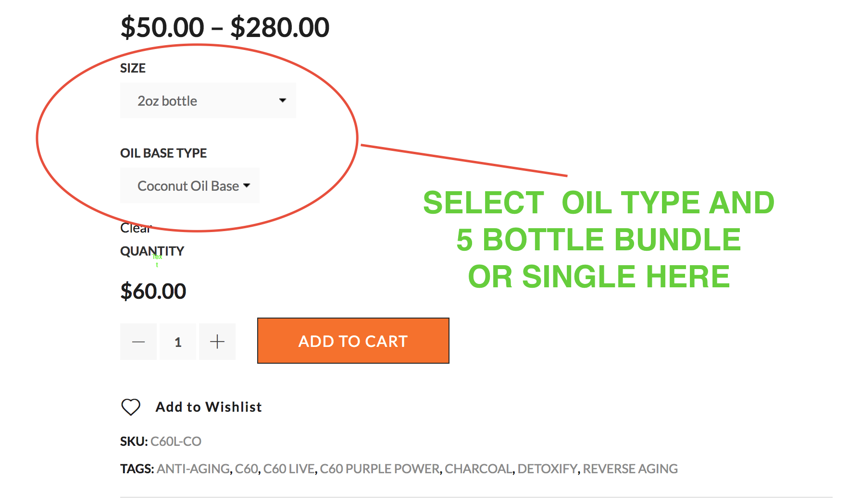Increase quantity with the plus button

pyautogui.click(x=217, y=342)
